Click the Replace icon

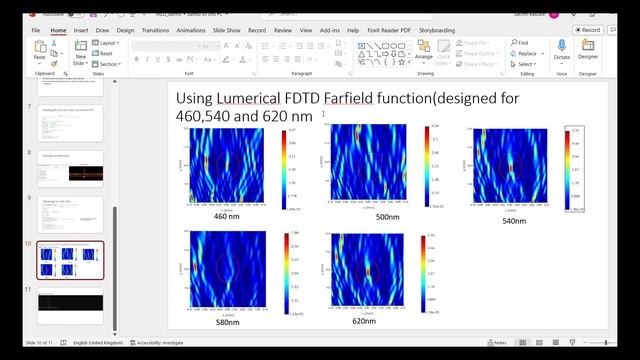point(513,53)
